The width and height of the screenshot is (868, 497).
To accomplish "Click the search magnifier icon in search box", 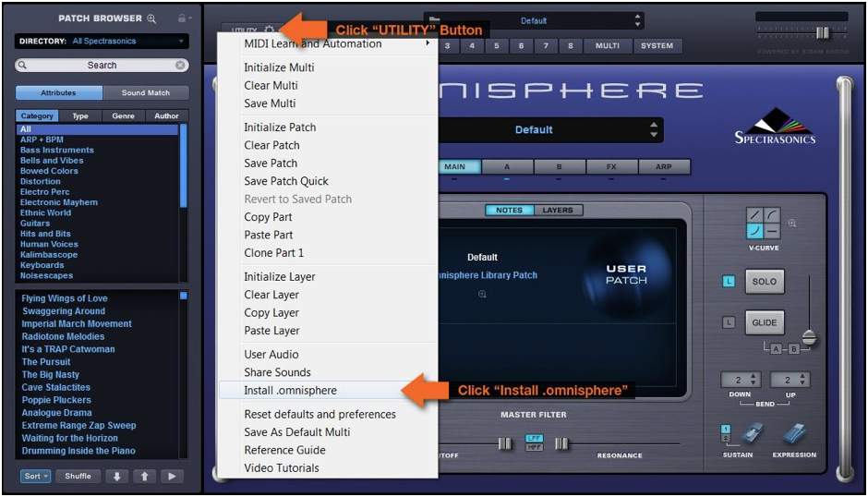I will [23, 65].
